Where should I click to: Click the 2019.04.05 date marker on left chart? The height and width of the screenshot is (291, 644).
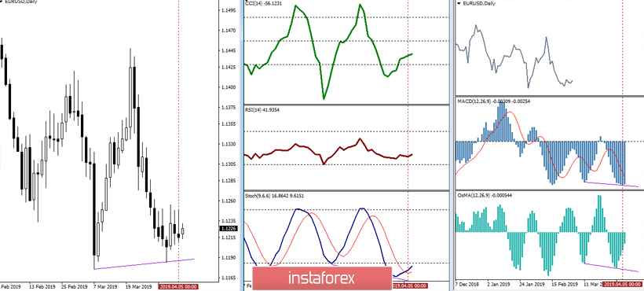178,286
